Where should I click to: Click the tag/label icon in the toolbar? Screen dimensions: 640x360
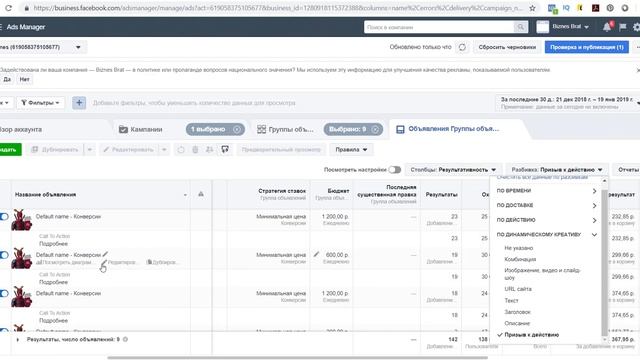click(x=225, y=150)
